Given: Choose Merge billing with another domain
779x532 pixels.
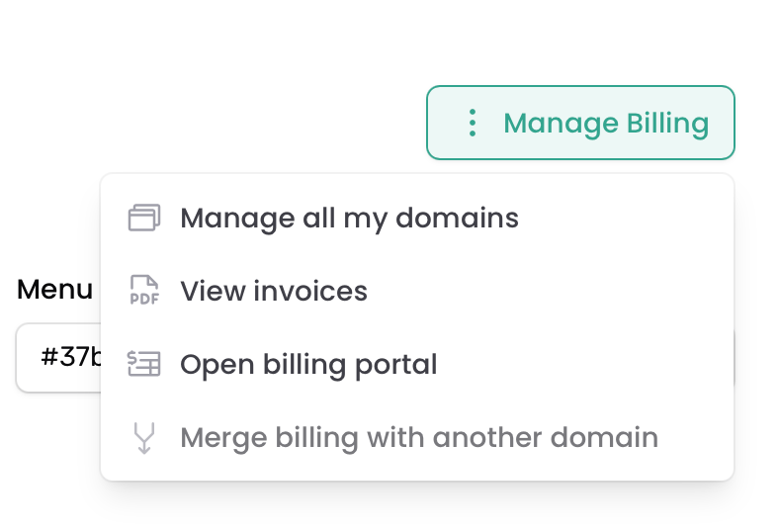Looking at the screenshot, I should [x=417, y=438].
